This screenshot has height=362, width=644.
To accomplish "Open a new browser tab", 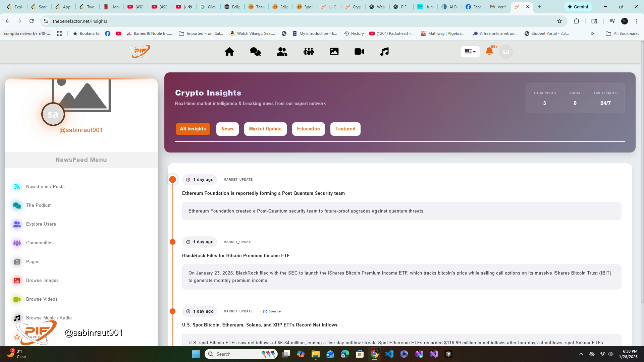I will coord(539,7).
